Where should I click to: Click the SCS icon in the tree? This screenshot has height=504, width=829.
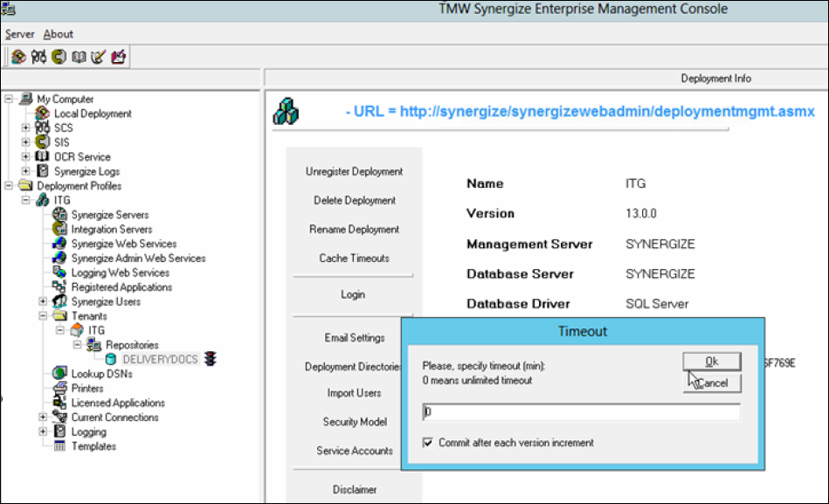(42, 128)
